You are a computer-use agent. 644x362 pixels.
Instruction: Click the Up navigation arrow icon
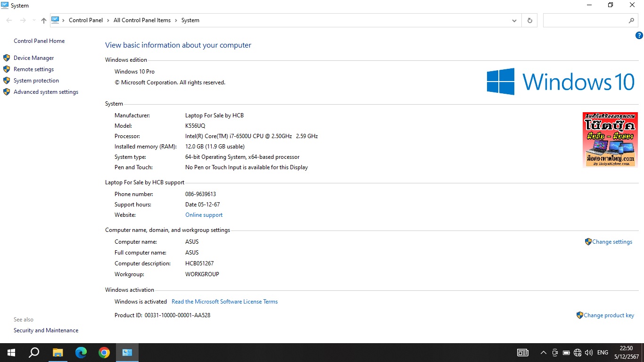[44, 20]
